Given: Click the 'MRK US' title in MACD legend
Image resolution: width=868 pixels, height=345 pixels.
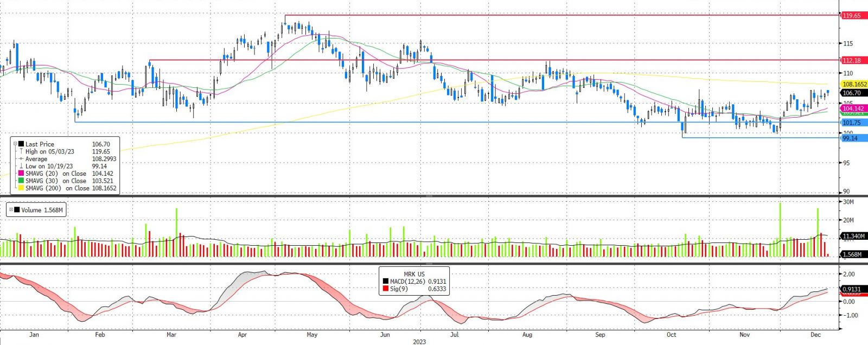Looking at the screenshot, I should point(414,274).
